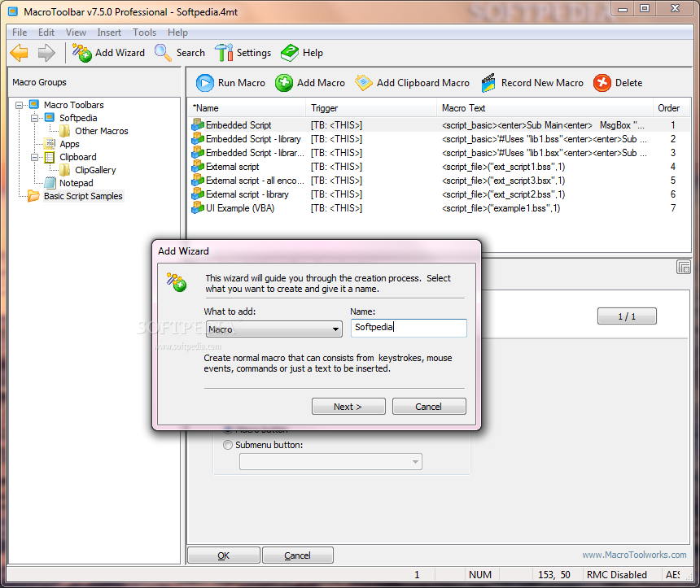Screen dimensions: 700x588
Task: Select Macro Toolbars root node
Action: pyautogui.click(x=73, y=105)
